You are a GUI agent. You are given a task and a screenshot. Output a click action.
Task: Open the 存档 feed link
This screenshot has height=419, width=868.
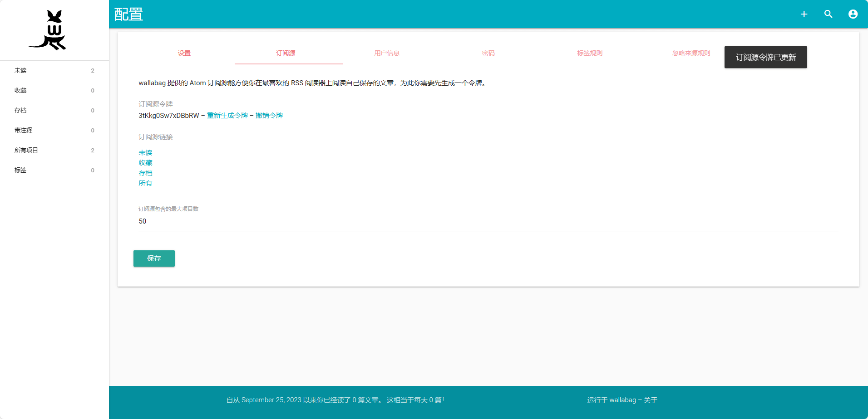click(x=145, y=173)
